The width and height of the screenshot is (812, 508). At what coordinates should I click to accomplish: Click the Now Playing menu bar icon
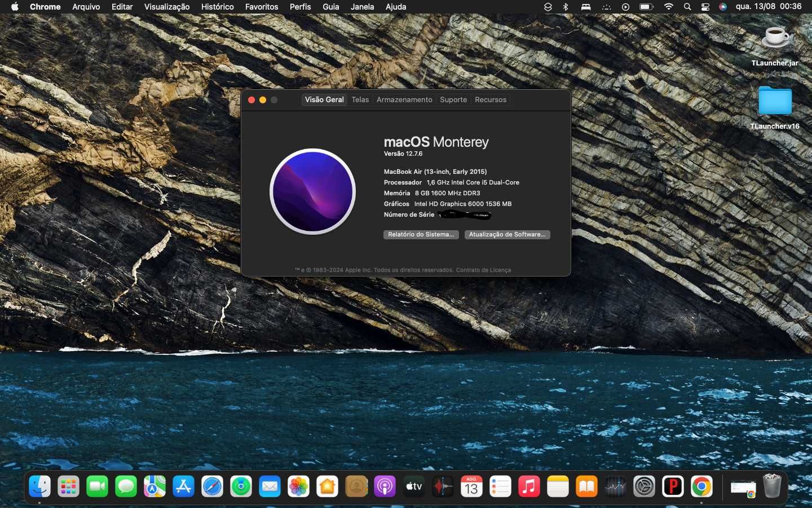(626, 7)
